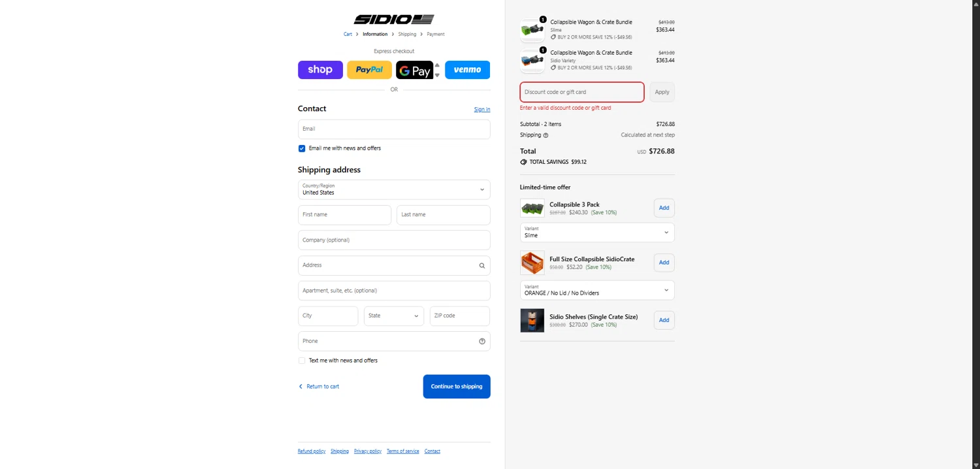Screen dimensions: 980x469
Task: Click the quantity badge on Sidio Variety bundle
Action: (543, 50)
